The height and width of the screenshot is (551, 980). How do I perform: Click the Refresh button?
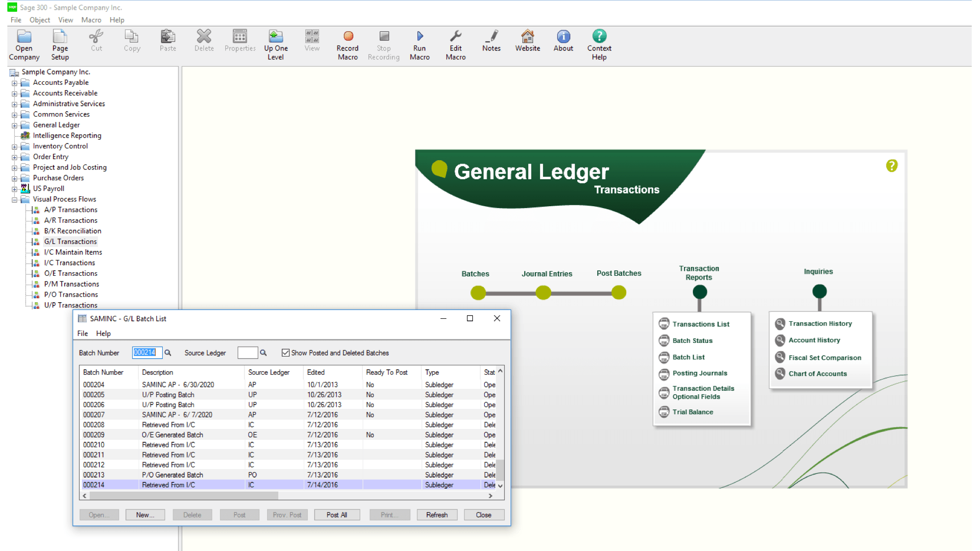coord(437,515)
